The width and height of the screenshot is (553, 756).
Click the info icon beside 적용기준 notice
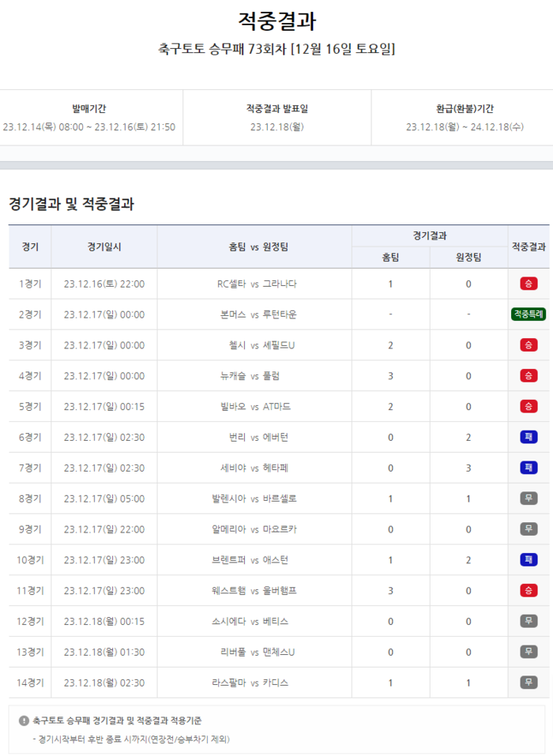coord(24,720)
